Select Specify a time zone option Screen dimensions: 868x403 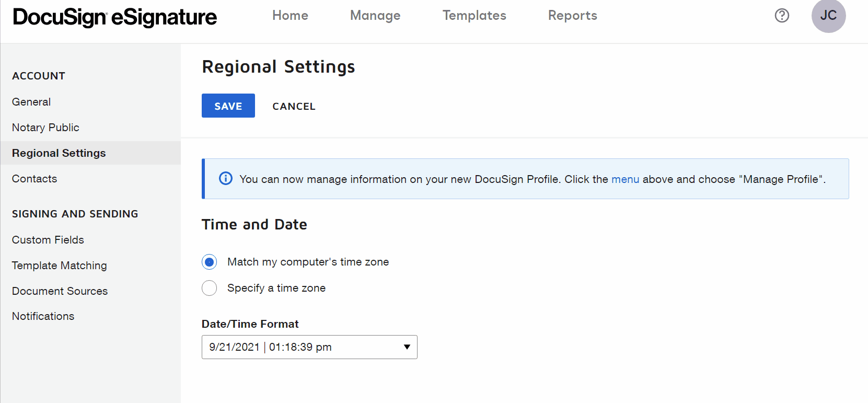point(210,288)
